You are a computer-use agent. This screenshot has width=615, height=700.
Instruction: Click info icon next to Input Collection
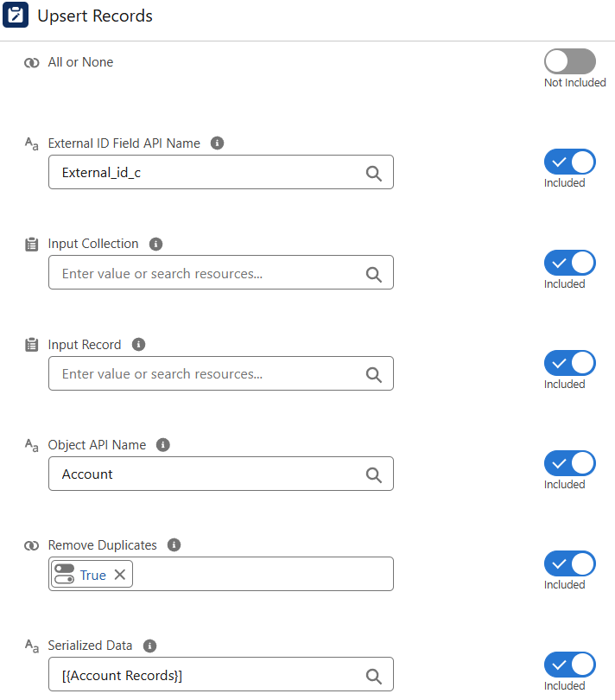click(x=156, y=244)
